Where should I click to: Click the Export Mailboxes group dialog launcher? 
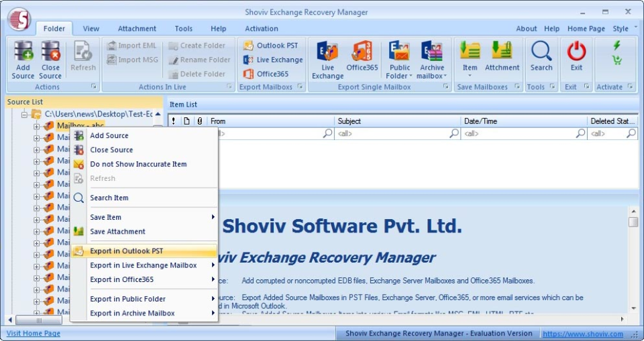[x=301, y=86]
